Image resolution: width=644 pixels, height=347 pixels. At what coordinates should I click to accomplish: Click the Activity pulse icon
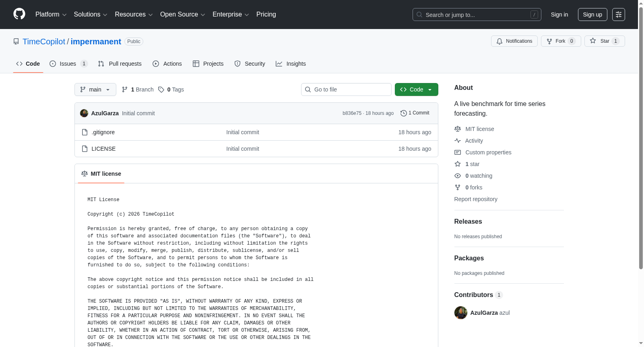[458, 141]
